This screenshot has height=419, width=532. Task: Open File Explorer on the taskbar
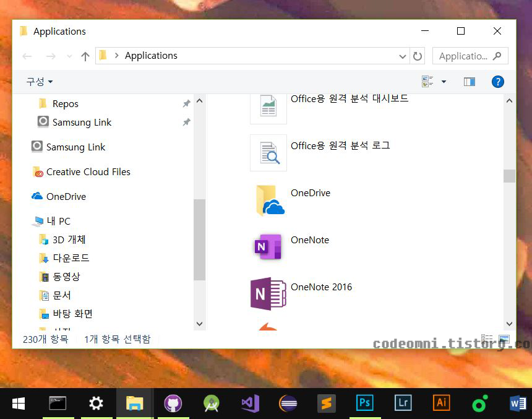135,404
